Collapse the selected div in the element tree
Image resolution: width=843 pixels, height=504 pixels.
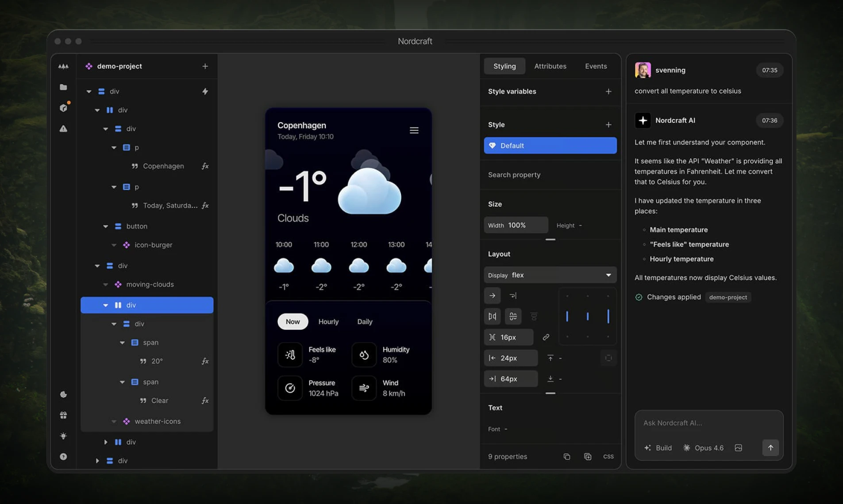click(106, 305)
